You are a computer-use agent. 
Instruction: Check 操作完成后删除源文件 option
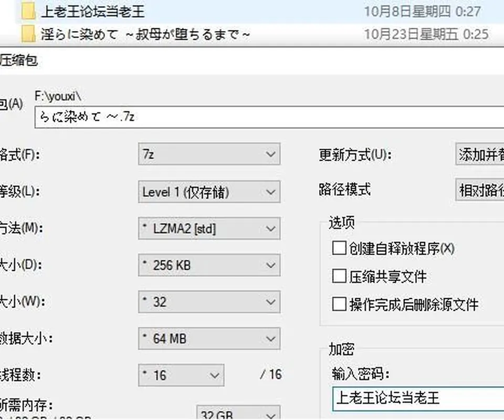pos(339,304)
